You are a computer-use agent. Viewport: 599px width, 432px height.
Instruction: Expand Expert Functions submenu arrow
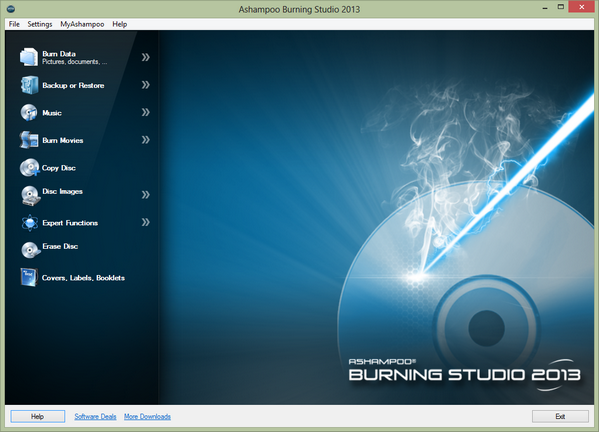tap(146, 222)
